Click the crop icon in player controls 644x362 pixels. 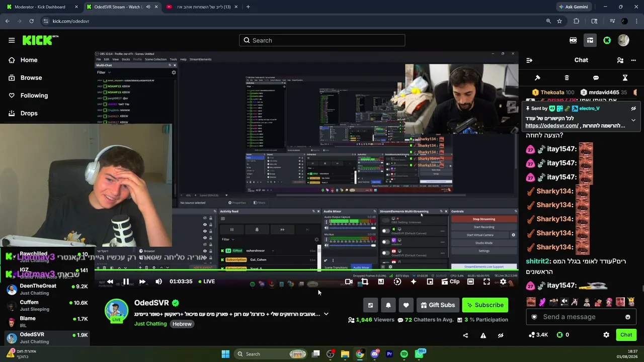[x=365, y=282]
